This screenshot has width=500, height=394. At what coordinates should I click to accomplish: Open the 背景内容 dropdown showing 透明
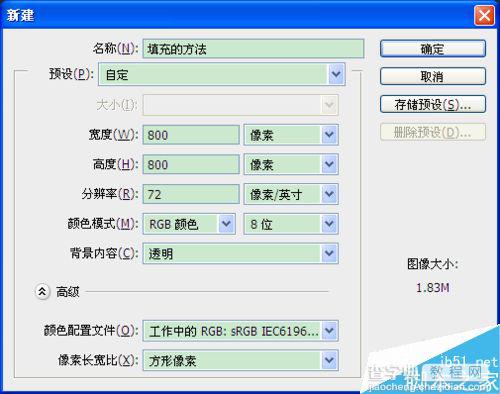(x=241, y=254)
